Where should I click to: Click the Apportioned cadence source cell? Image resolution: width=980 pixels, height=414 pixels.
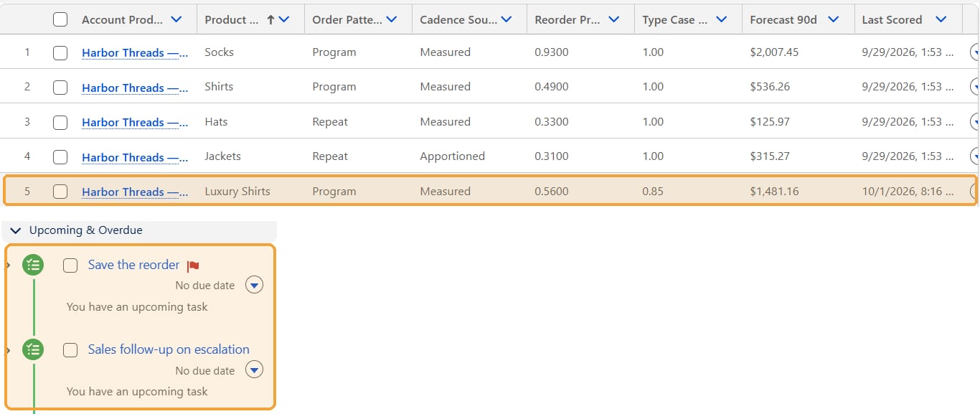(x=452, y=156)
